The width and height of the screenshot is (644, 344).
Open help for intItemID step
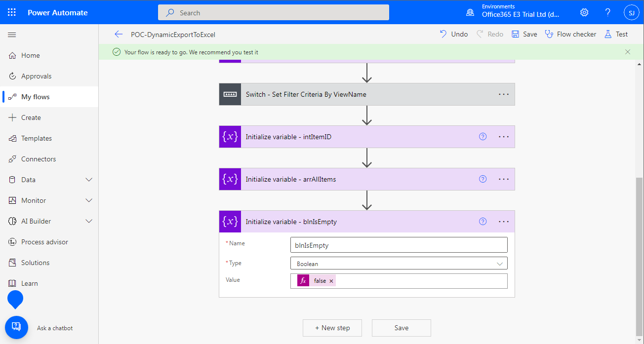click(483, 137)
